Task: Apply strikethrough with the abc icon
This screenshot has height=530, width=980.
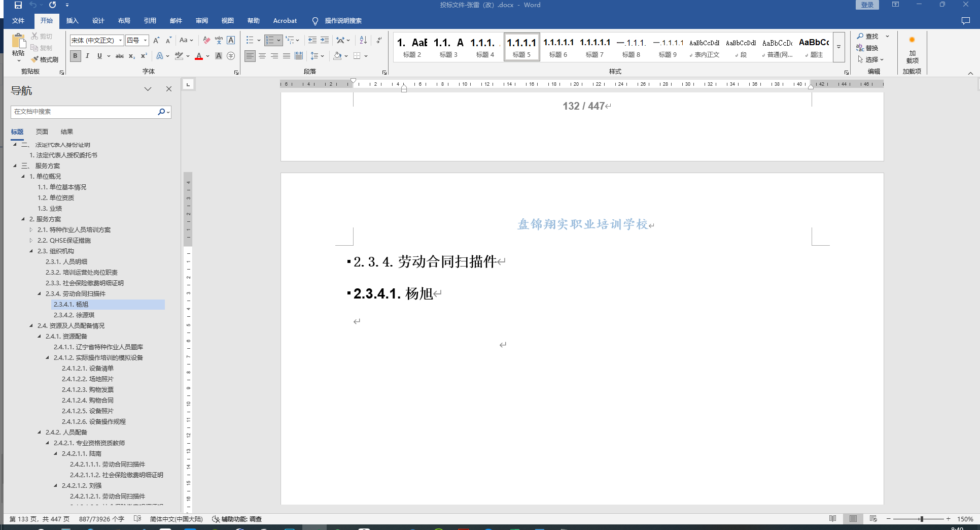Action: click(120, 56)
